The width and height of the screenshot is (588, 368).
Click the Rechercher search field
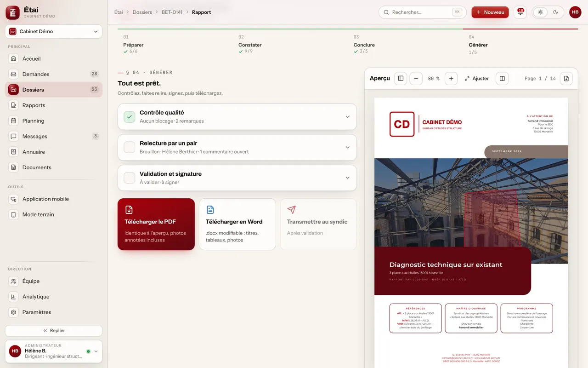point(423,12)
